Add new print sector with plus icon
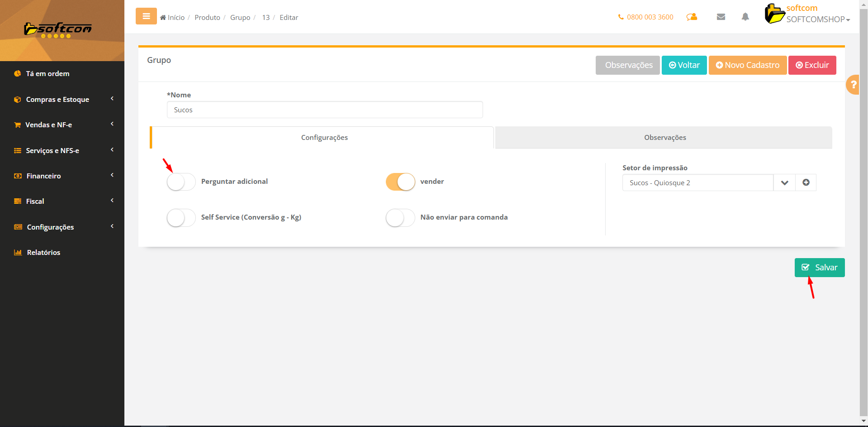This screenshot has width=868, height=427. point(806,182)
